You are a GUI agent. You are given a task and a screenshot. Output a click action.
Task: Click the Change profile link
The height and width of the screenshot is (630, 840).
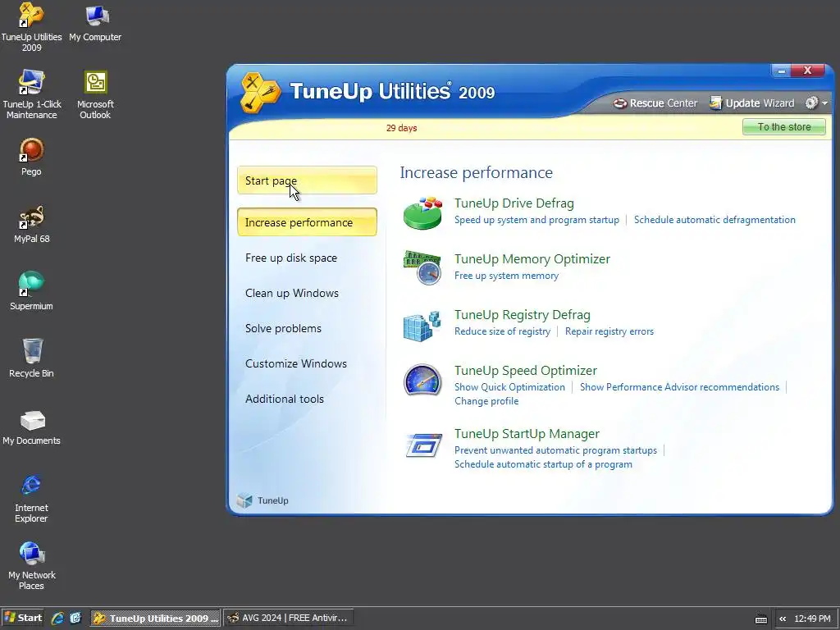(486, 400)
